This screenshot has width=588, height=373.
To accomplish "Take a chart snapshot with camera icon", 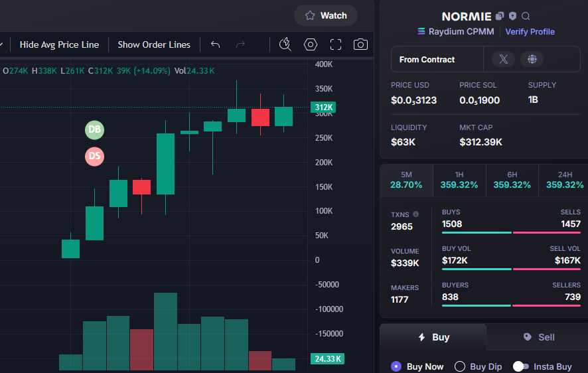I will point(360,44).
